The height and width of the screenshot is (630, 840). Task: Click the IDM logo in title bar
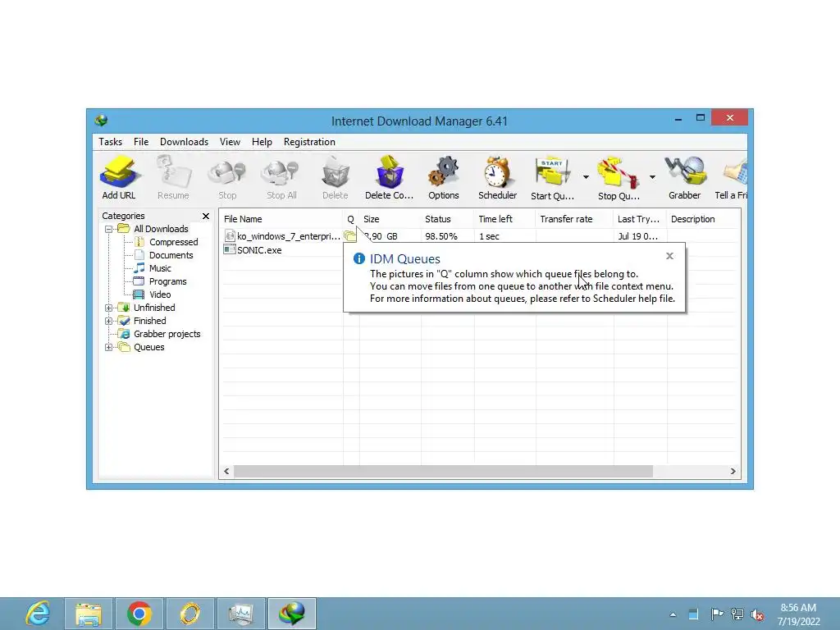[101, 121]
